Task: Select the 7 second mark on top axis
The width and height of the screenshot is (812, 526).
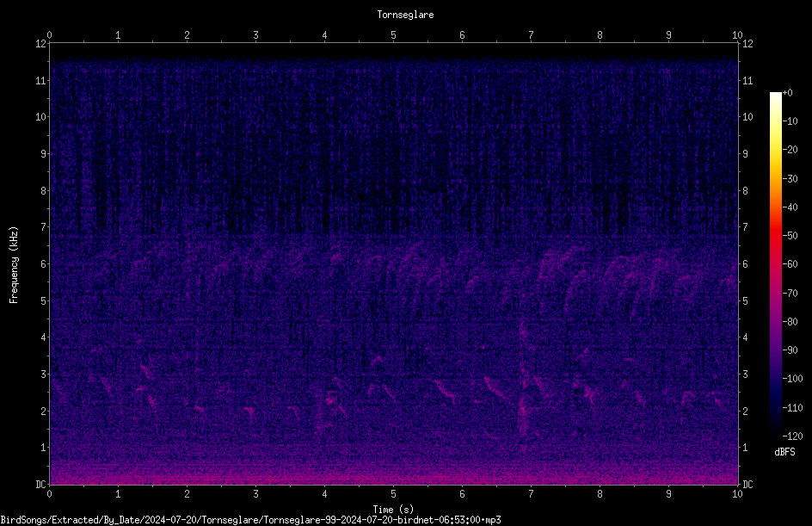Action: click(x=531, y=34)
